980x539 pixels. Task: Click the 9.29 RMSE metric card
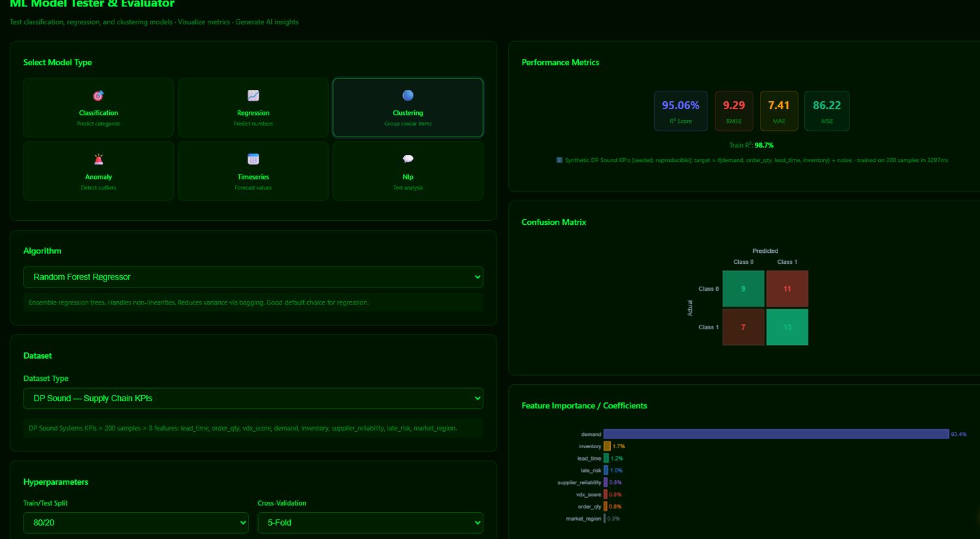734,111
